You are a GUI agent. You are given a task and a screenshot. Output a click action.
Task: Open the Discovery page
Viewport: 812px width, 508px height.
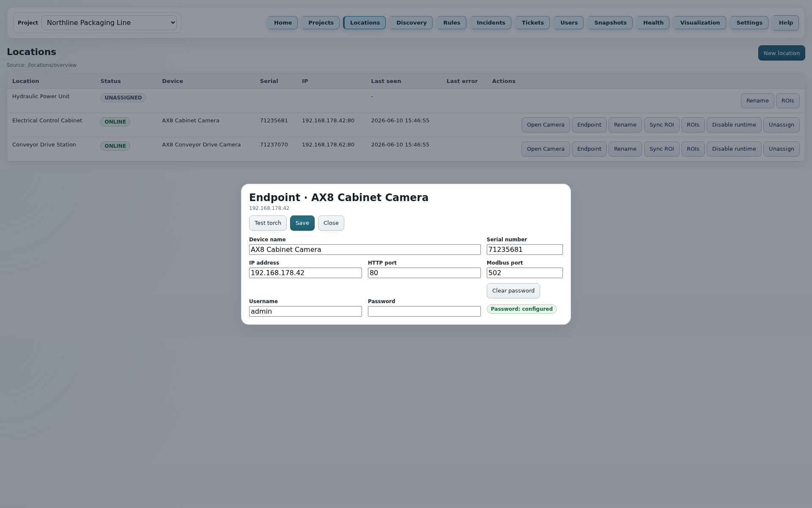[411, 23]
